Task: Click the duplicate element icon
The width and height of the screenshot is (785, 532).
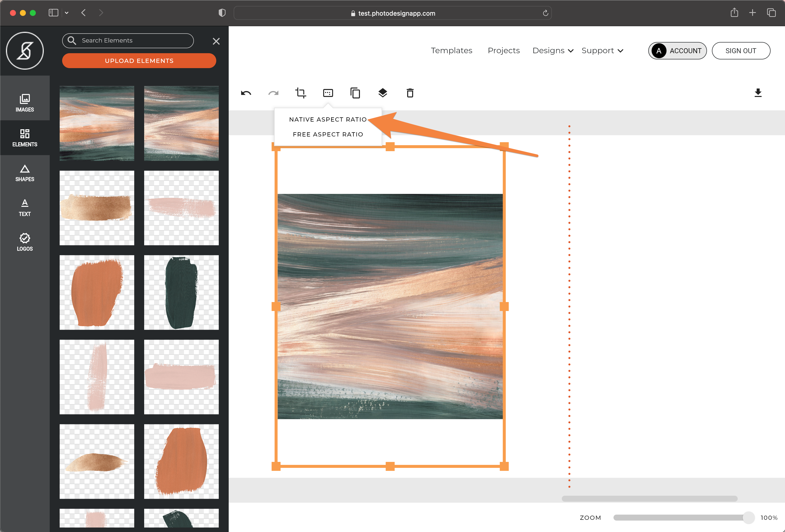Action: click(x=355, y=93)
